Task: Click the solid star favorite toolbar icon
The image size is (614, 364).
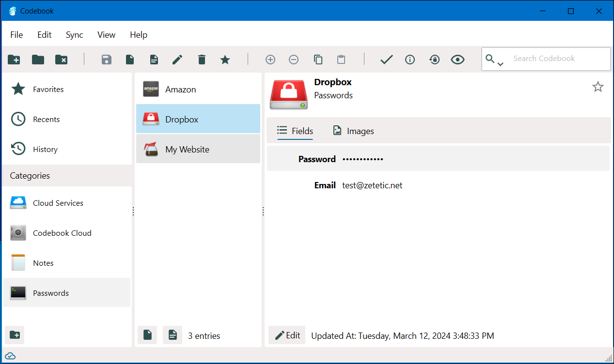Action: (225, 60)
